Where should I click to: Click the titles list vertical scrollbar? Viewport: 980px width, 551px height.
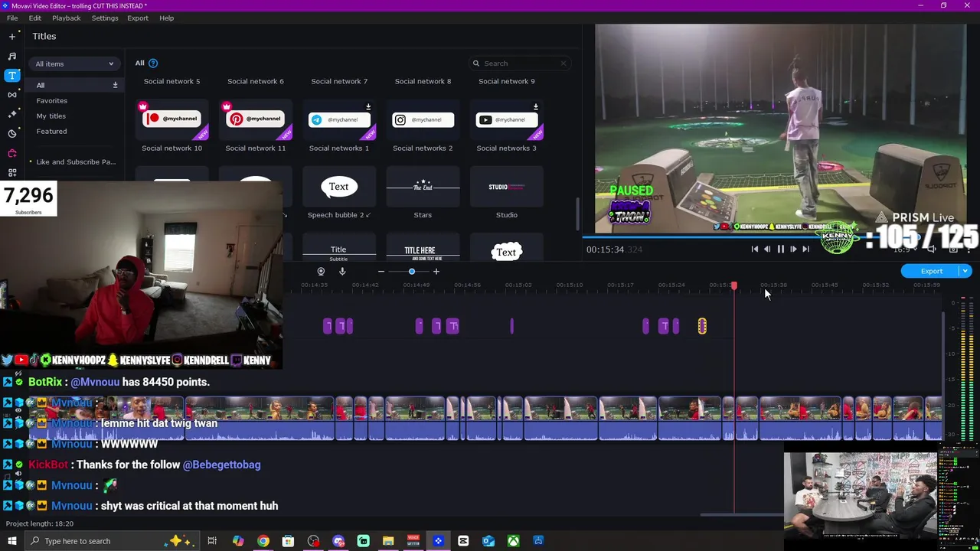coord(577,214)
